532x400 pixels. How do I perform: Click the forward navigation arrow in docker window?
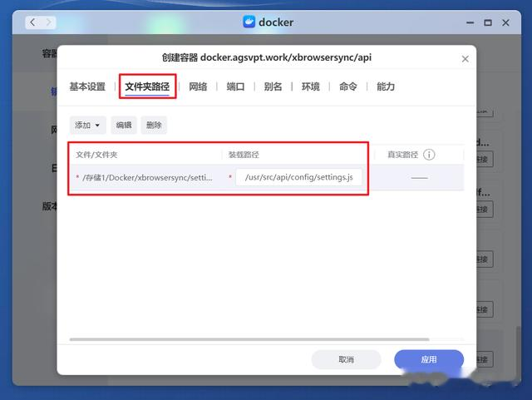coord(48,22)
